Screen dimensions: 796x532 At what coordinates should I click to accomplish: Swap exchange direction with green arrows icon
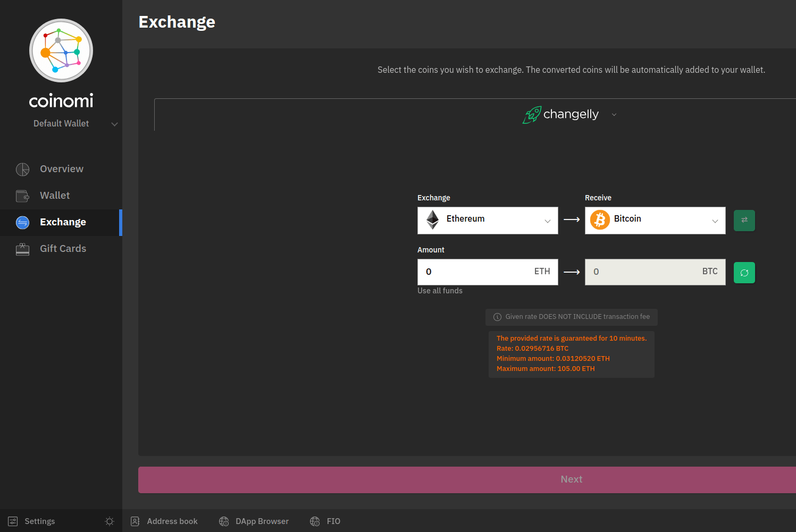click(x=744, y=220)
